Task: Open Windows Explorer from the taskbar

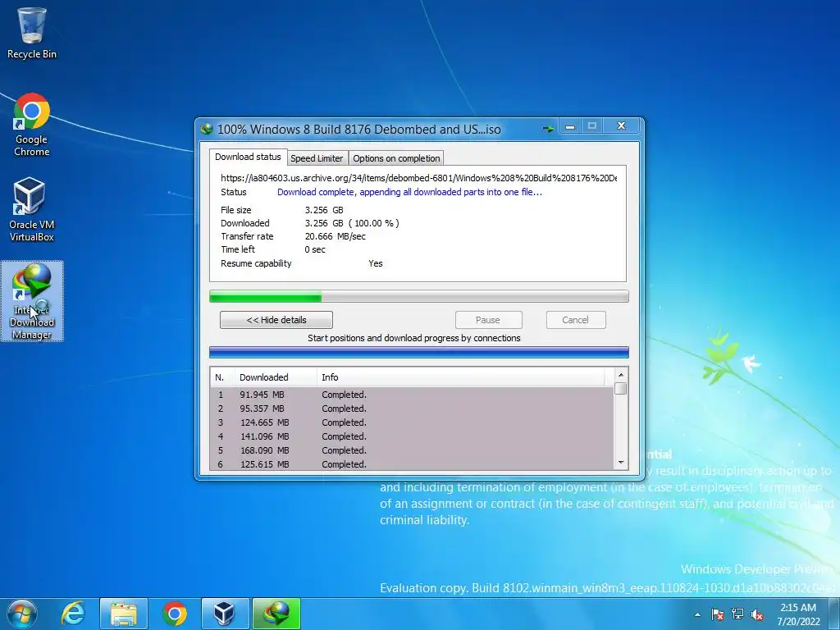Action: tap(124, 614)
